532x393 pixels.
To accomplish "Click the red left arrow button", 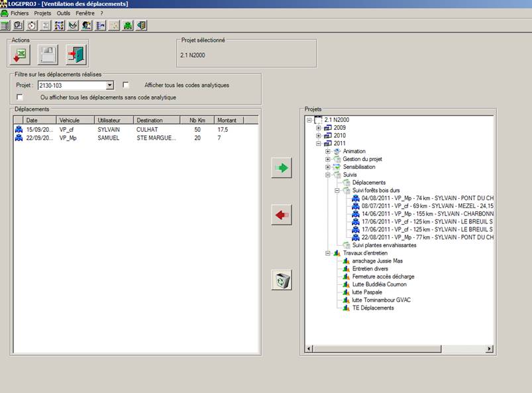I will [282, 215].
